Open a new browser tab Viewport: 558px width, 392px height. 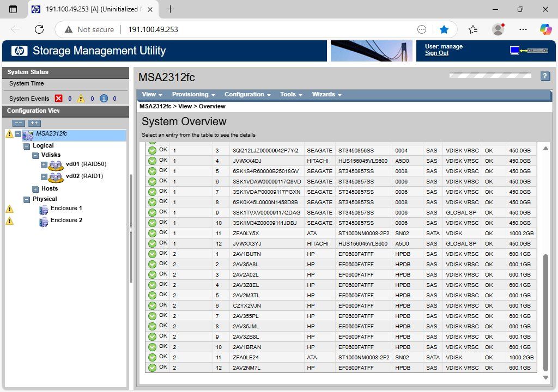pyautogui.click(x=170, y=9)
